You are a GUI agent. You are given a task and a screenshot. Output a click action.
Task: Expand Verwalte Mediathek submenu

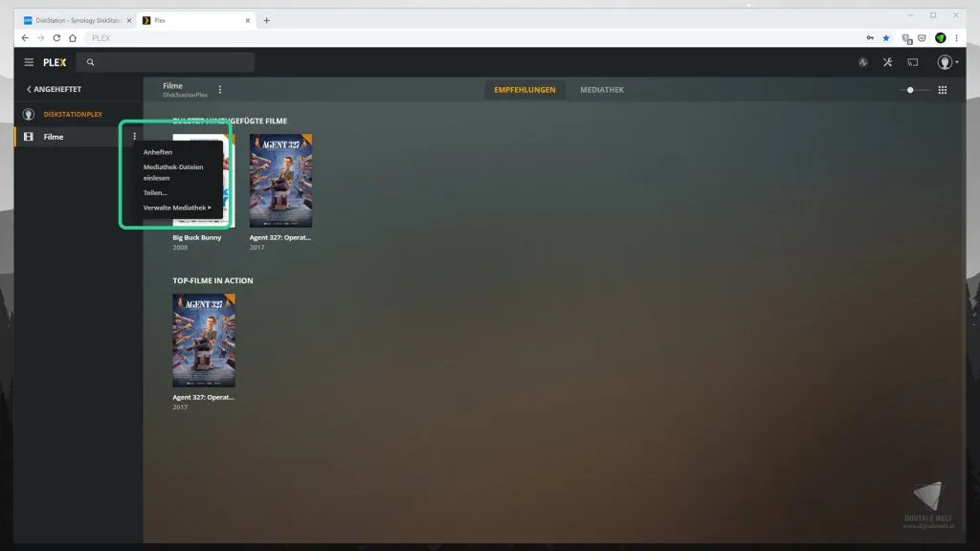pyautogui.click(x=177, y=208)
